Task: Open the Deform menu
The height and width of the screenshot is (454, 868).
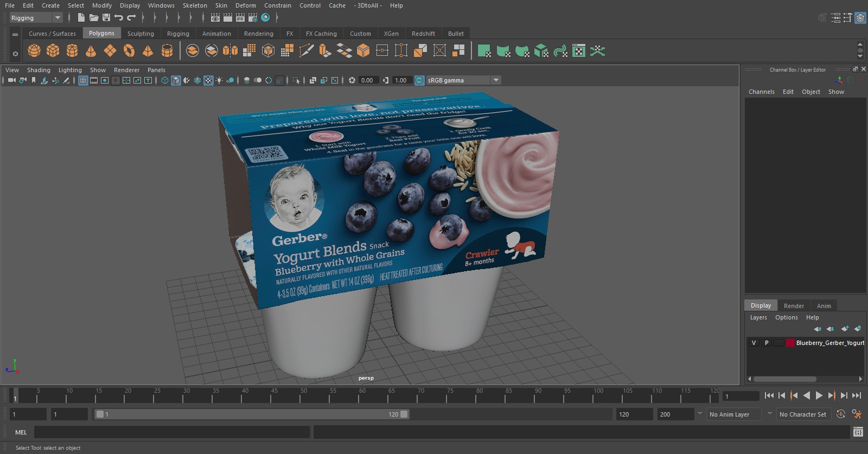Action: [246, 5]
